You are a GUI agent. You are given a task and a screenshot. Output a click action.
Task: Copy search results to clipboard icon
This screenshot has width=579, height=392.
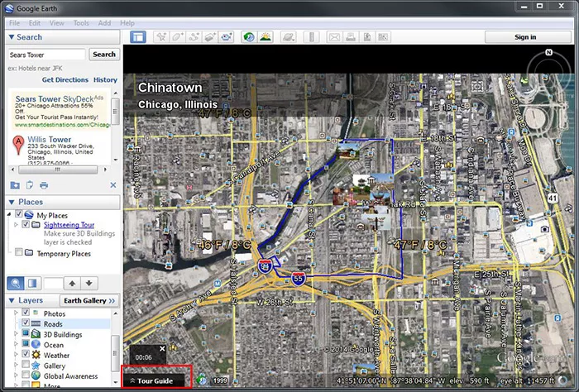30,185
